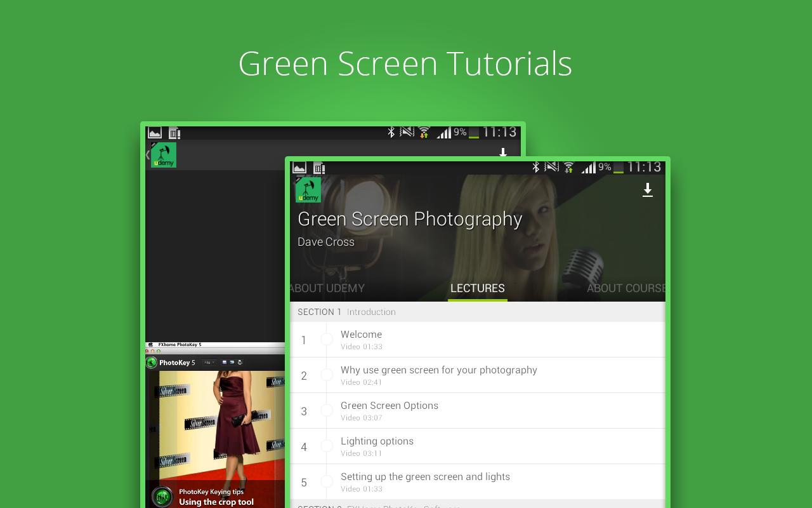The width and height of the screenshot is (812, 508).
Task: Open the gallery notification icon
Action: point(299,168)
